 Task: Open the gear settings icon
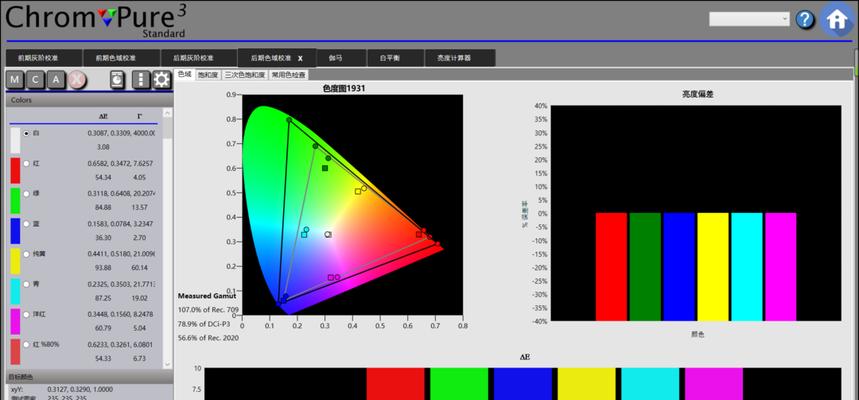point(161,80)
